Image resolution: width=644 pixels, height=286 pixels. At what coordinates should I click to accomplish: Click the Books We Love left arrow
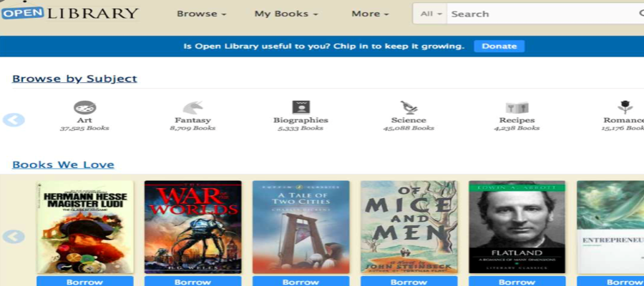coord(14,237)
